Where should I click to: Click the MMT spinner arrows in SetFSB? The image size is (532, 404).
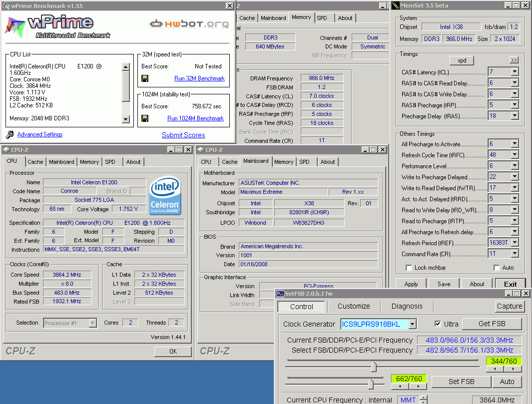424,400
